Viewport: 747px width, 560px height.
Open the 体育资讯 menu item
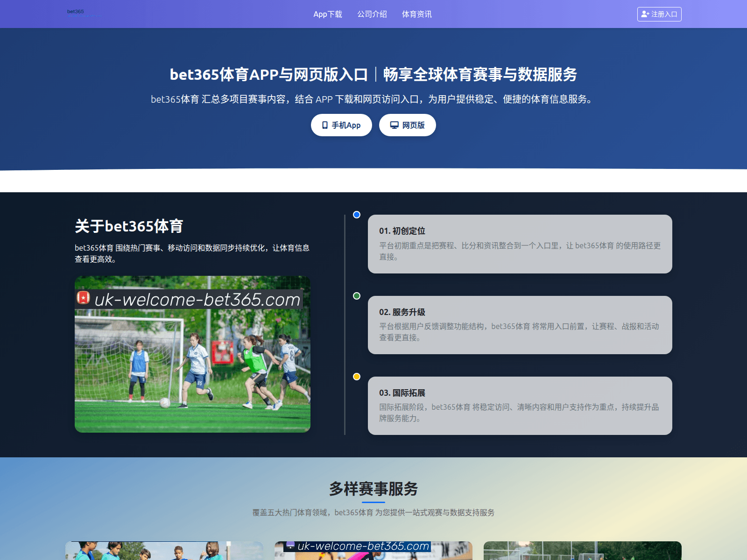(417, 14)
